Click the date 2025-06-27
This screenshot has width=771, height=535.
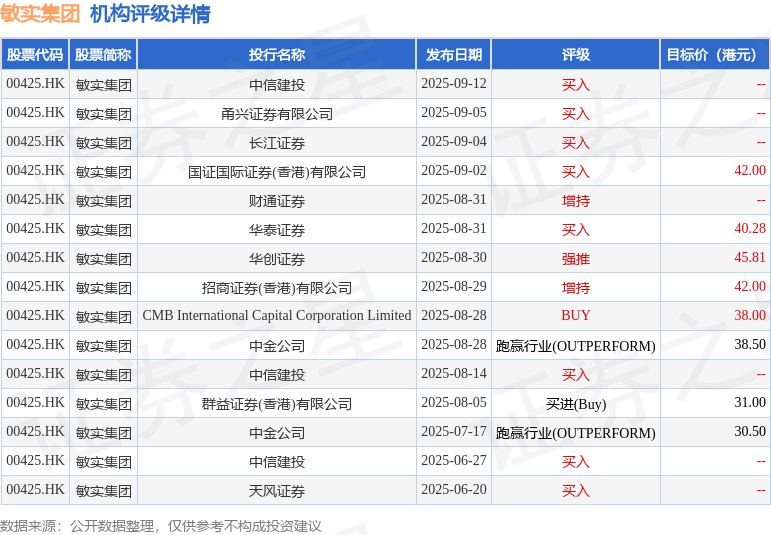click(454, 460)
